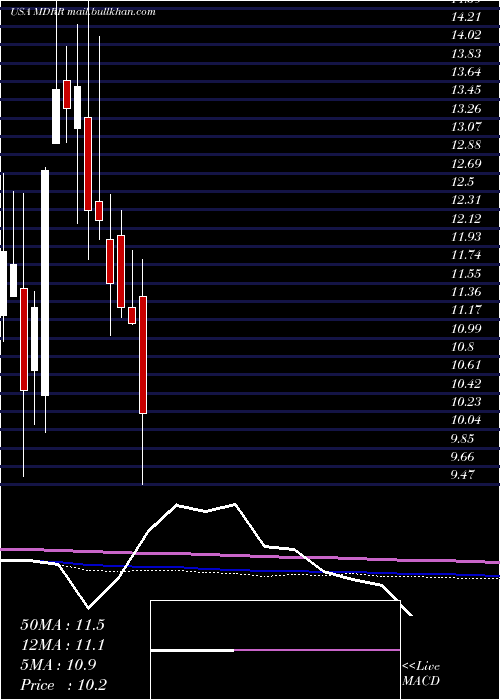Click the white candlestick near 13.45 top
Screen dimensions: 500x700
coord(56,117)
